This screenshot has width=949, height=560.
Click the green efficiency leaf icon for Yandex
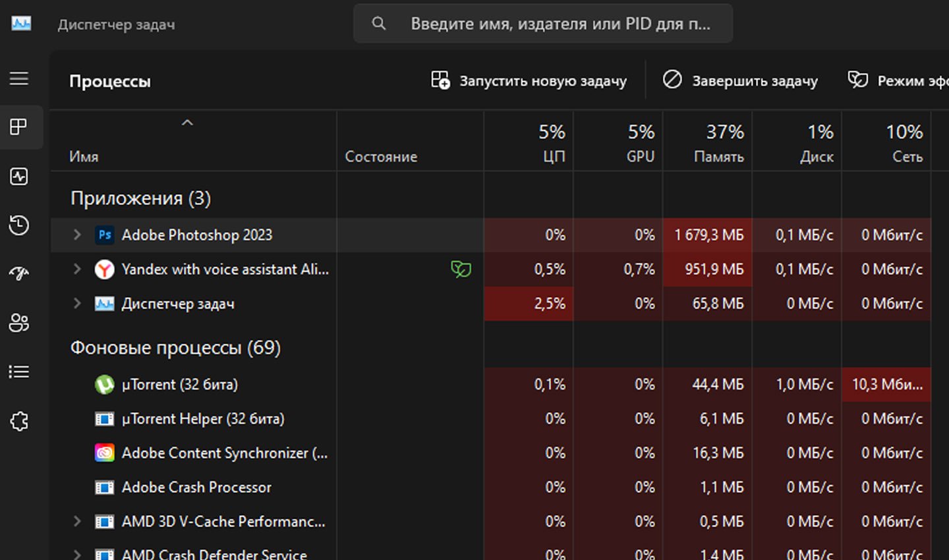click(461, 269)
